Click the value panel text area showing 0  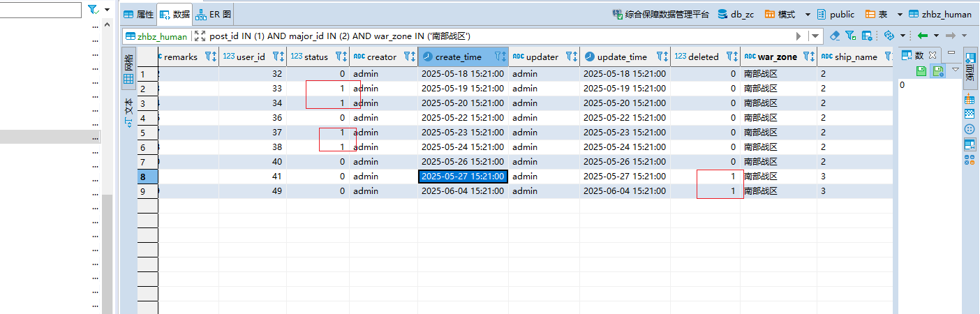coord(929,195)
